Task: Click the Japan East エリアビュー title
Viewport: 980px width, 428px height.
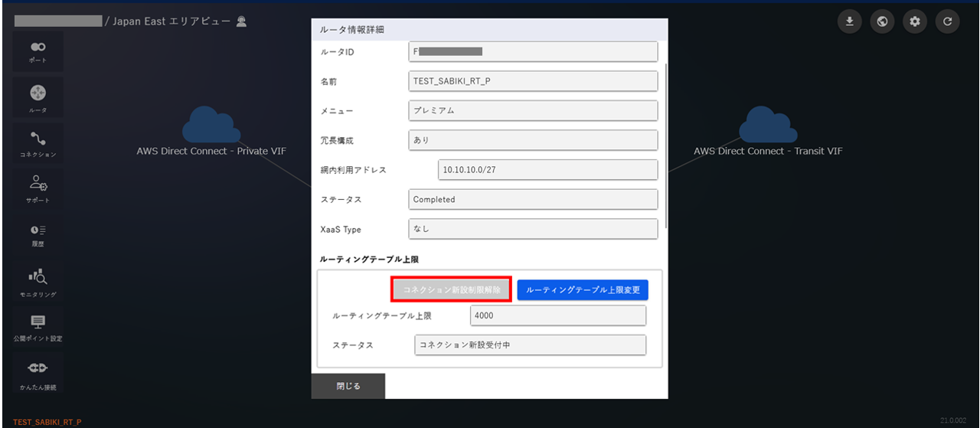Action: [x=171, y=21]
